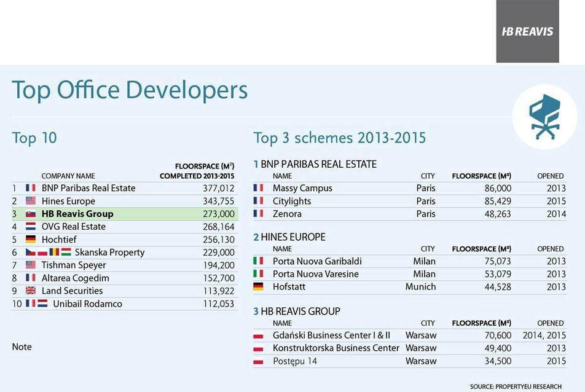Select the Polish flag beside Konstruktorska Business Center
The width and height of the screenshot is (585, 392).
[x=258, y=348]
